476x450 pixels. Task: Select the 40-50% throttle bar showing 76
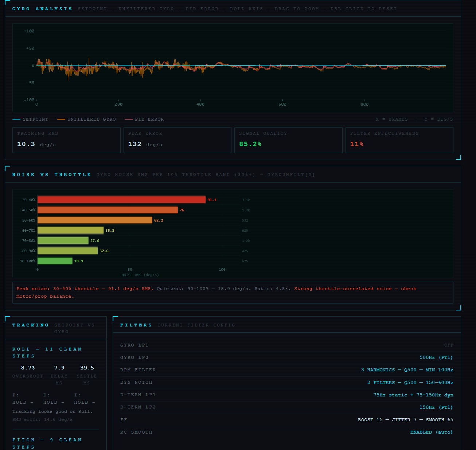tap(108, 210)
